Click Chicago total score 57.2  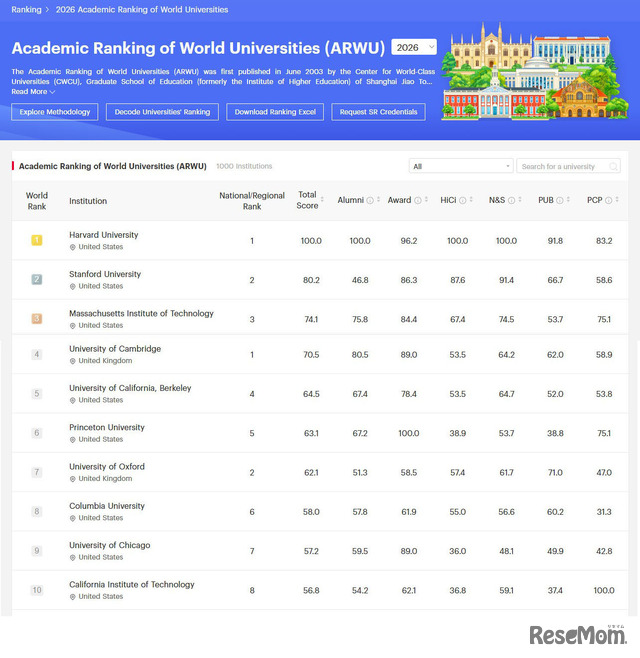(x=311, y=551)
